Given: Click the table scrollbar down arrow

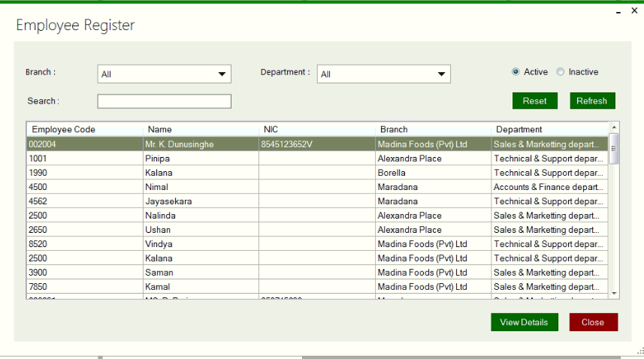Looking at the screenshot, I should [614, 293].
